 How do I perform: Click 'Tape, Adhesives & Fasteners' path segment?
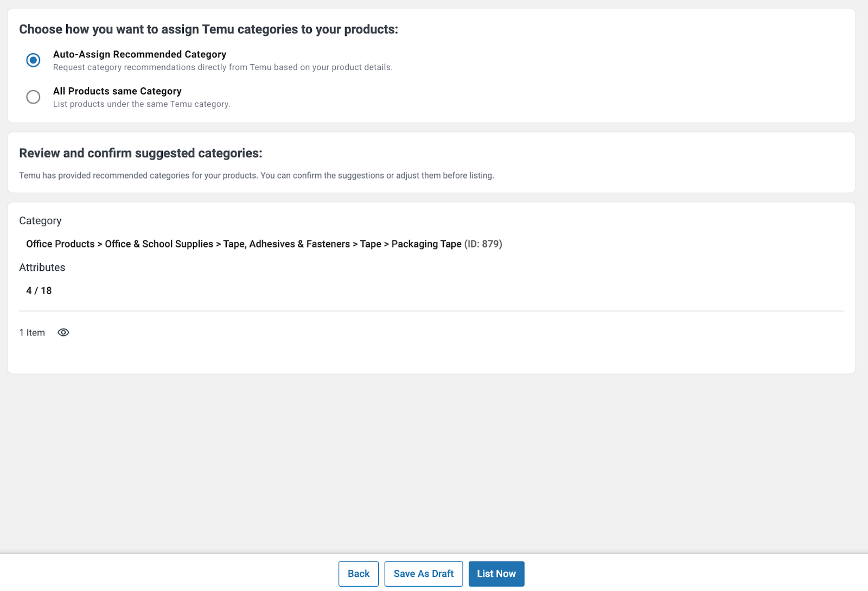click(286, 244)
